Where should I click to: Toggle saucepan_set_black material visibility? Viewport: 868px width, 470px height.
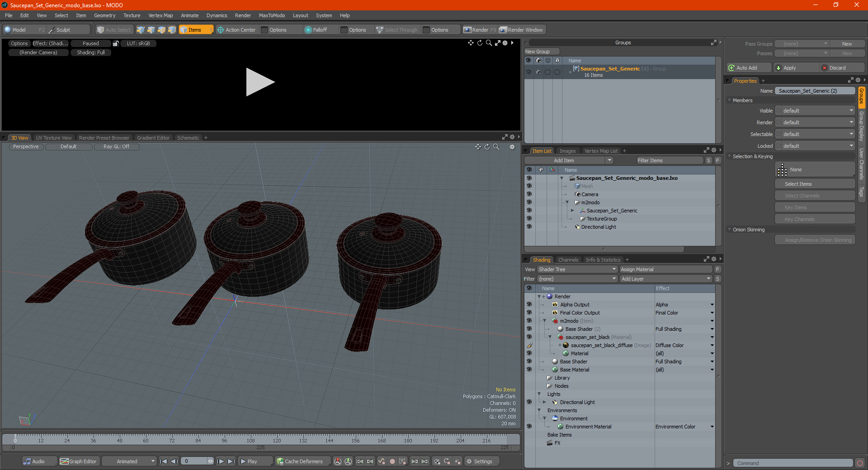[529, 337]
